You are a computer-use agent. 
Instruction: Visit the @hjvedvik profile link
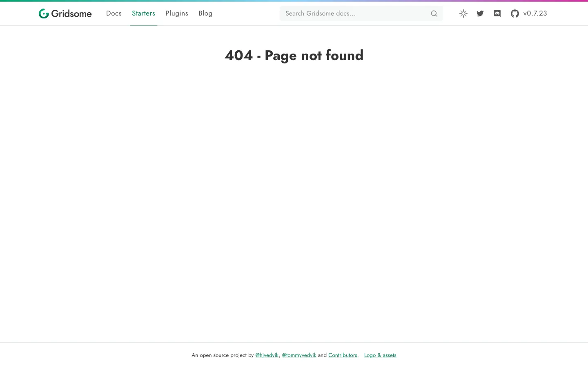pyautogui.click(x=267, y=355)
